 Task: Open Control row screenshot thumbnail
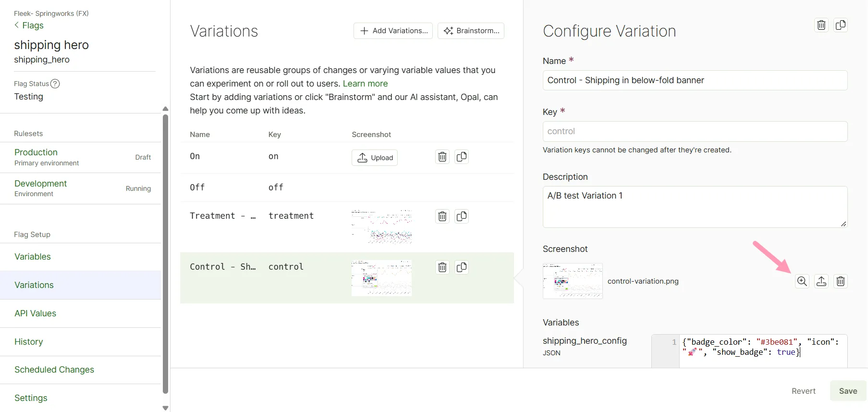[x=382, y=278]
